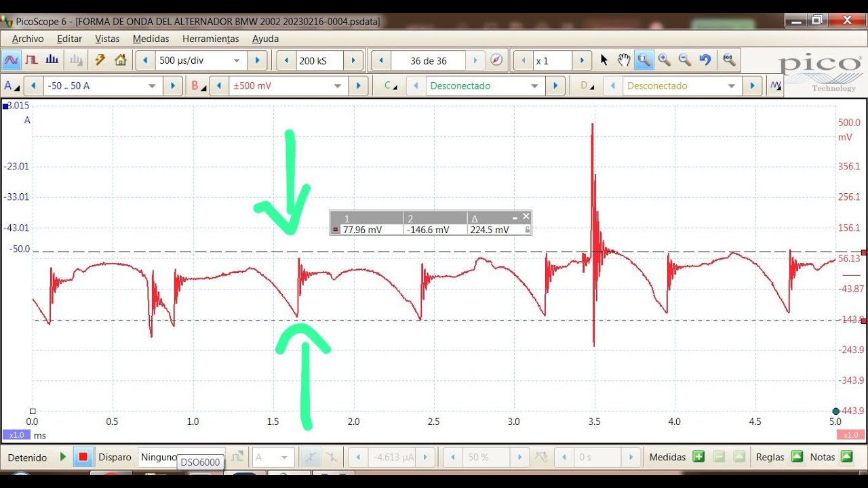
Task: Open channel A range dropdown
Action: (x=152, y=86)
